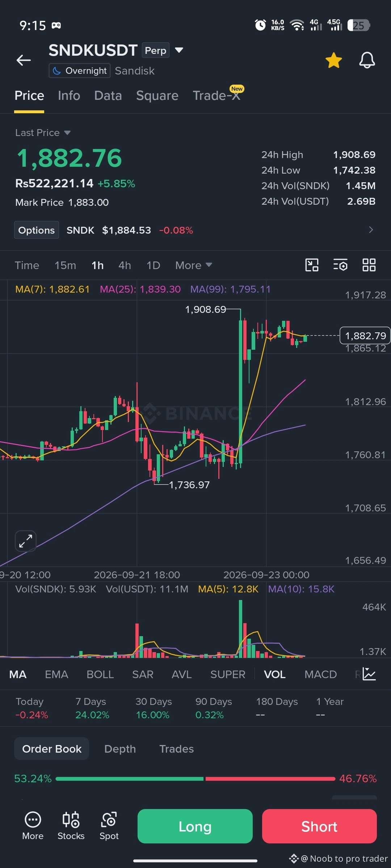Toggle the VOL sub-indicator
The image size is (391, 868).
coord(275,675)
